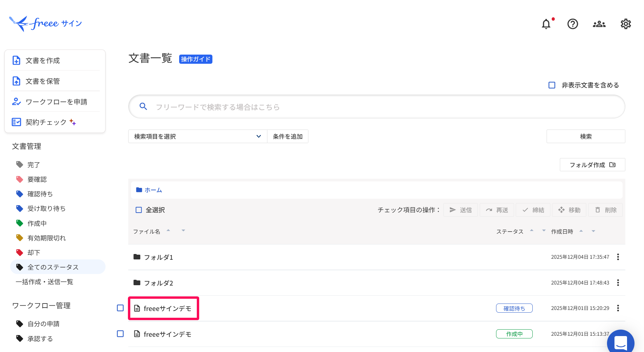Click the search magnifier icon

[144, 106]
